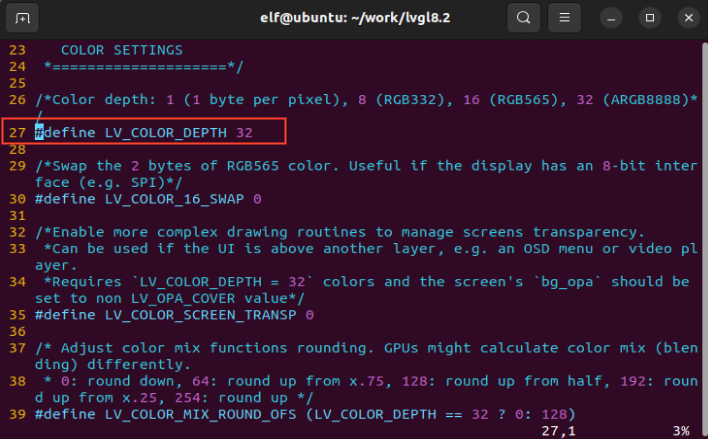This screenshot has height=439, width=708.
Task: Minimize the terminal window
Action: [611, 18]
